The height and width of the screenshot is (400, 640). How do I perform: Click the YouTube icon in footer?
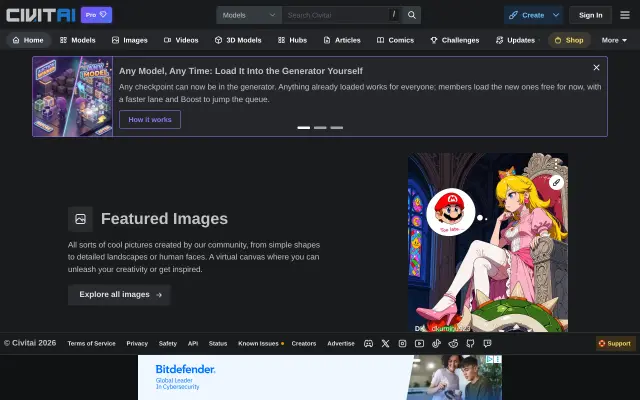[x=419, y=344]
